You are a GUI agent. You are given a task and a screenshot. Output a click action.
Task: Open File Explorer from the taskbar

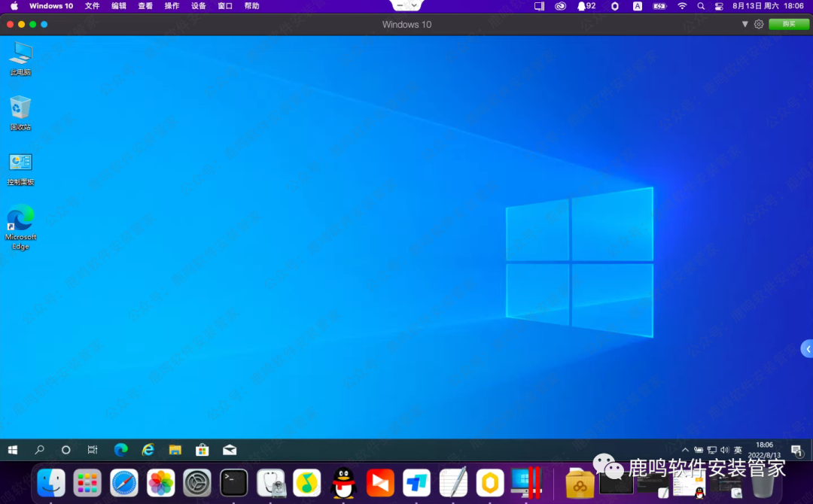point(175,450)
